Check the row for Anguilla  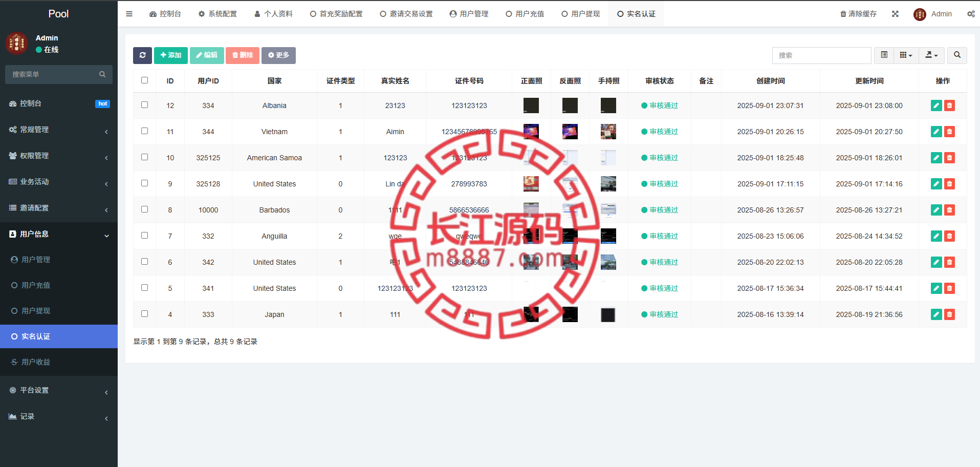[x=145, y=236]
